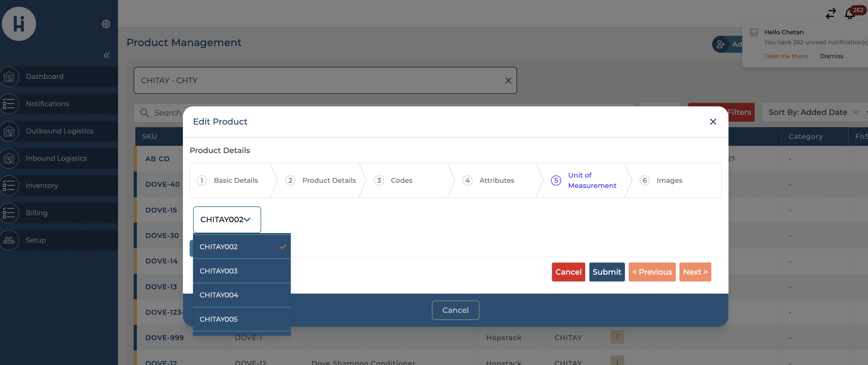
Task: Collapse the sidebar with double chevron
Action: tap(107, 55)
